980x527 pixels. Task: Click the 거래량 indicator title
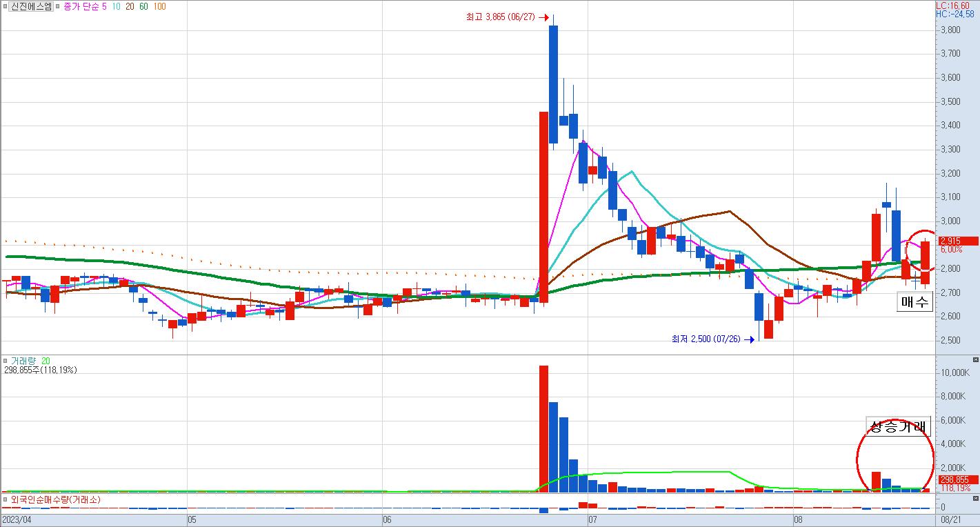(22, 361)
